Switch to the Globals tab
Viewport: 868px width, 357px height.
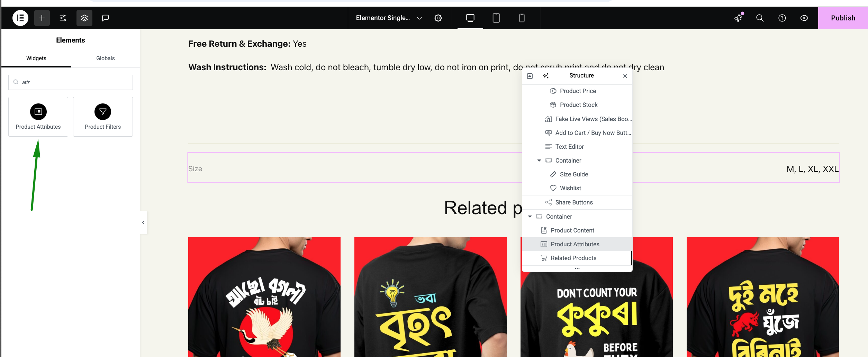[x=106, y=58]
